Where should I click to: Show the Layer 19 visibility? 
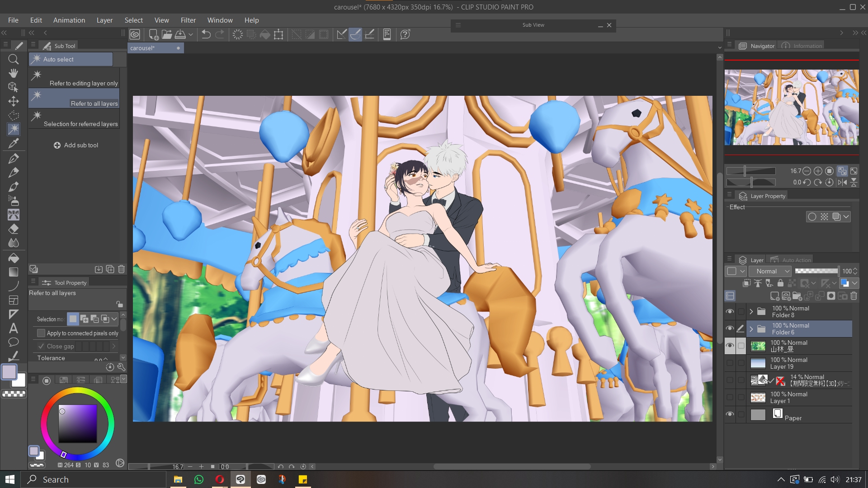tap(730, 363)
